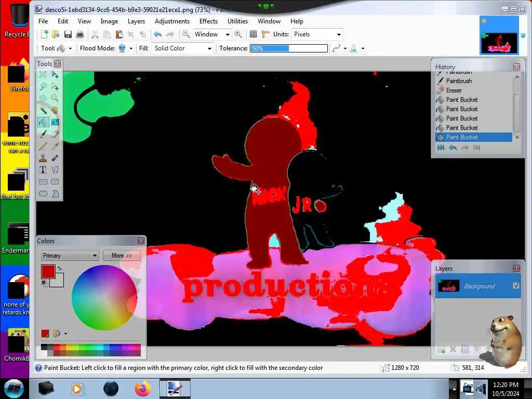Select the Line/Curve tool
This screenshot has height=399, width=532.
55,170
